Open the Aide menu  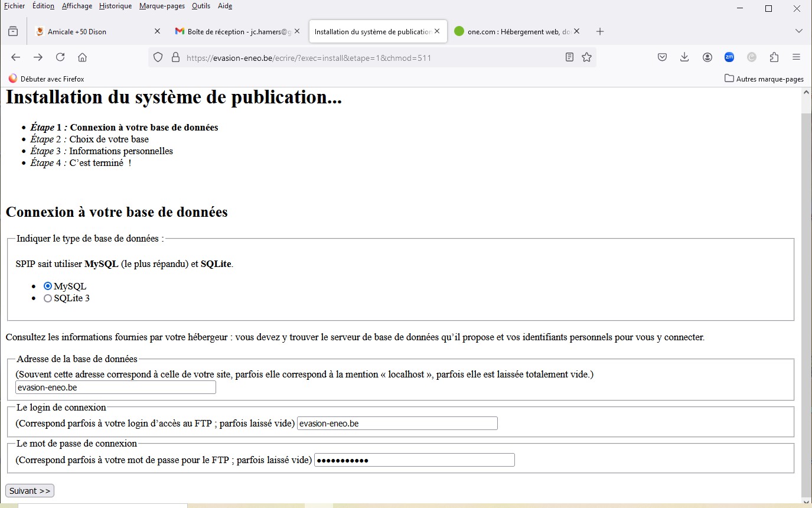pos(225,6)
